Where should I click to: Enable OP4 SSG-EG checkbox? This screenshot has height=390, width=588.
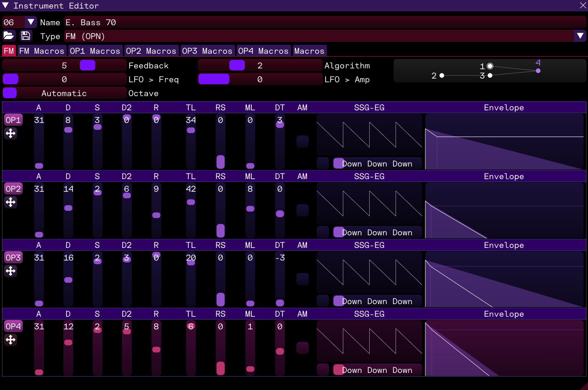[x=323, y=370]
